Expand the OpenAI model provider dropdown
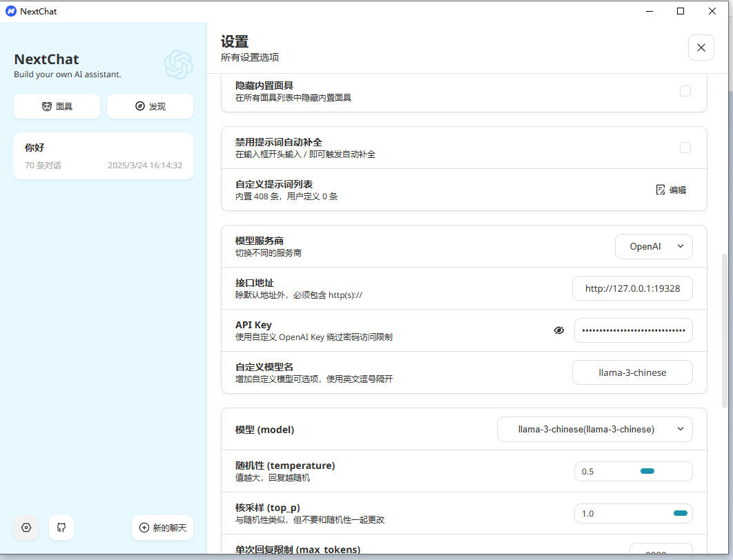 [653, 246]
